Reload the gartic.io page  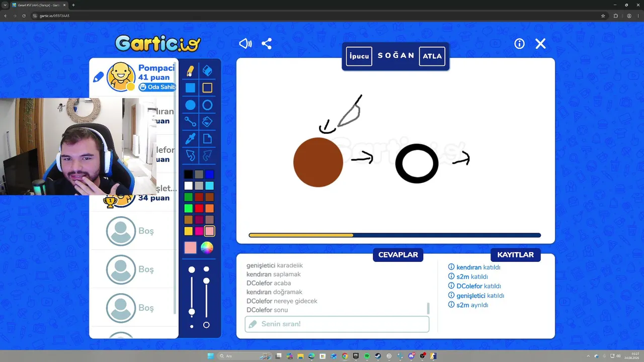24,16
